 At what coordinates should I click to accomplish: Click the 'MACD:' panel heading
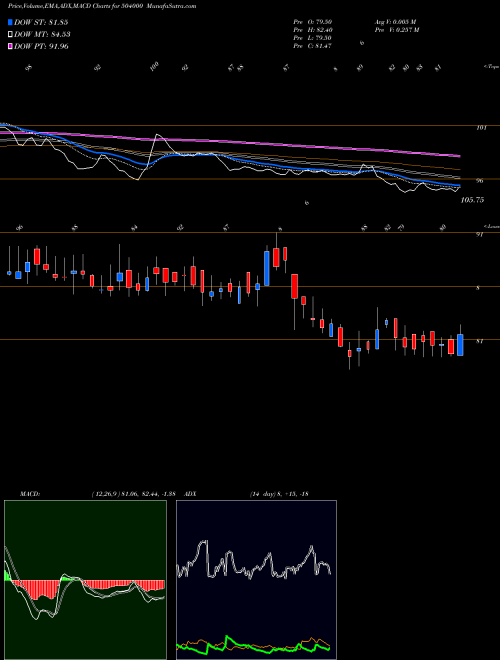[x=29, y=493]
